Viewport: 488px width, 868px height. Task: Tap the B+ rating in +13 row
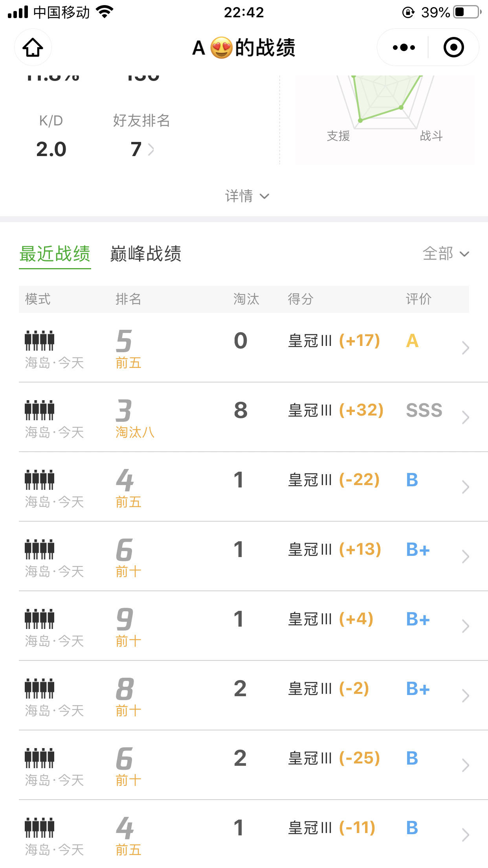coord(418,550)
